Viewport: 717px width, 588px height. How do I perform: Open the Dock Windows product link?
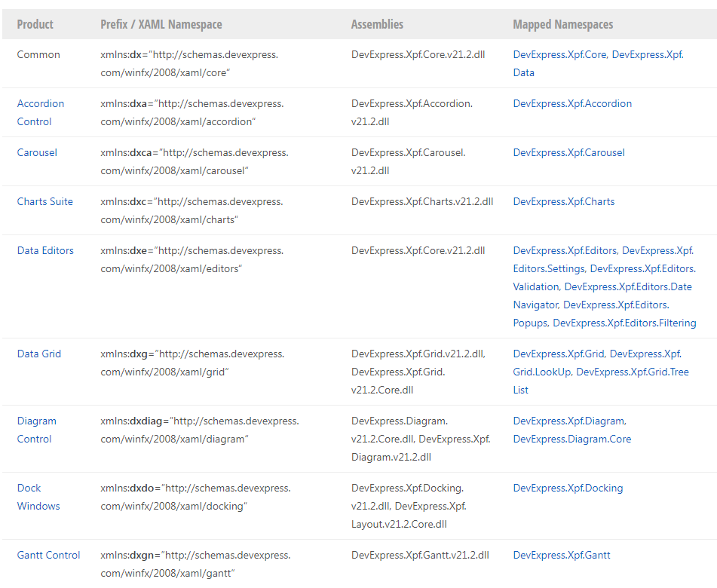29,488
